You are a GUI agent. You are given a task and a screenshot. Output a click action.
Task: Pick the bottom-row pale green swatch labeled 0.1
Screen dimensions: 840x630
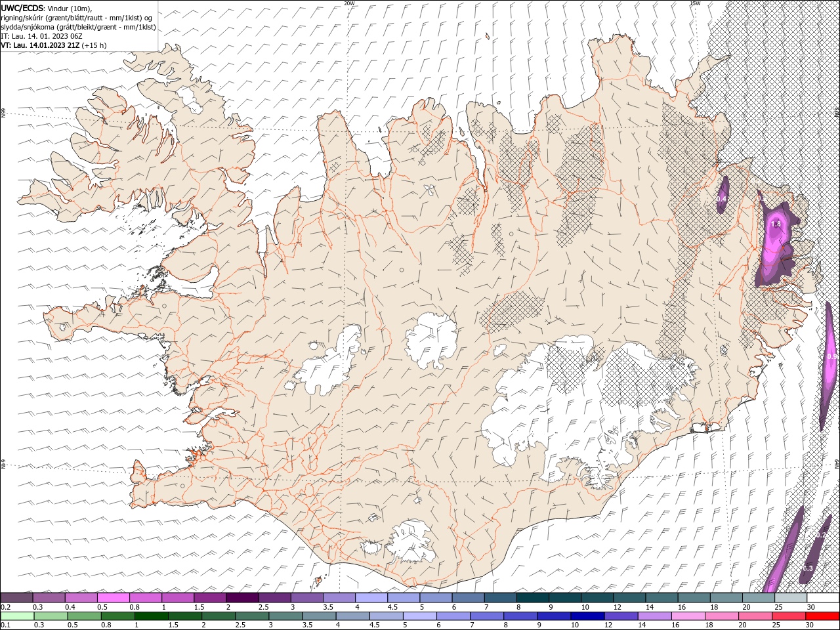tap(17, 616)
